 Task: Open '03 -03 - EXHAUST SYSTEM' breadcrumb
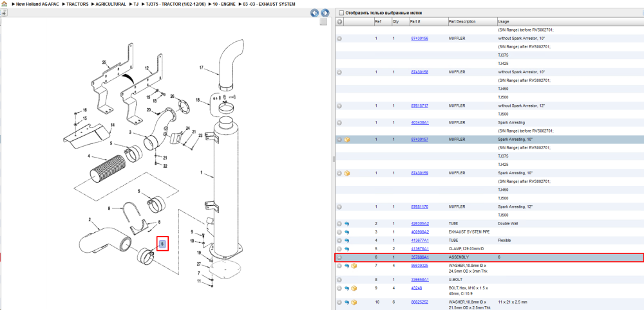(269, 4)
